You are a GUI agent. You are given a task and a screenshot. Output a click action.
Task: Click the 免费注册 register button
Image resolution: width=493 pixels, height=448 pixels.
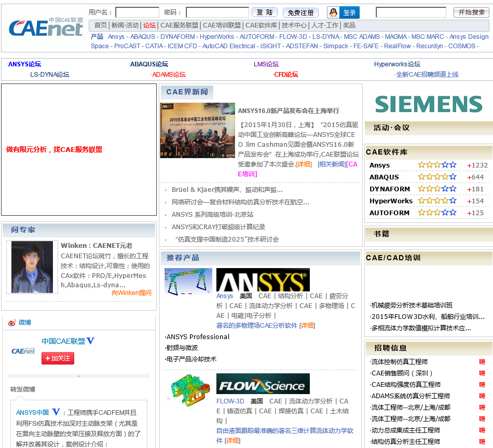(300, 12)
